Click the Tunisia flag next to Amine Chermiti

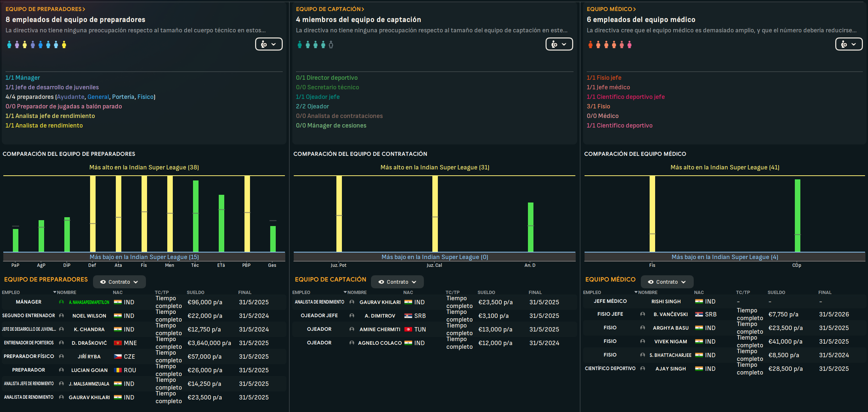coord(408,329)
